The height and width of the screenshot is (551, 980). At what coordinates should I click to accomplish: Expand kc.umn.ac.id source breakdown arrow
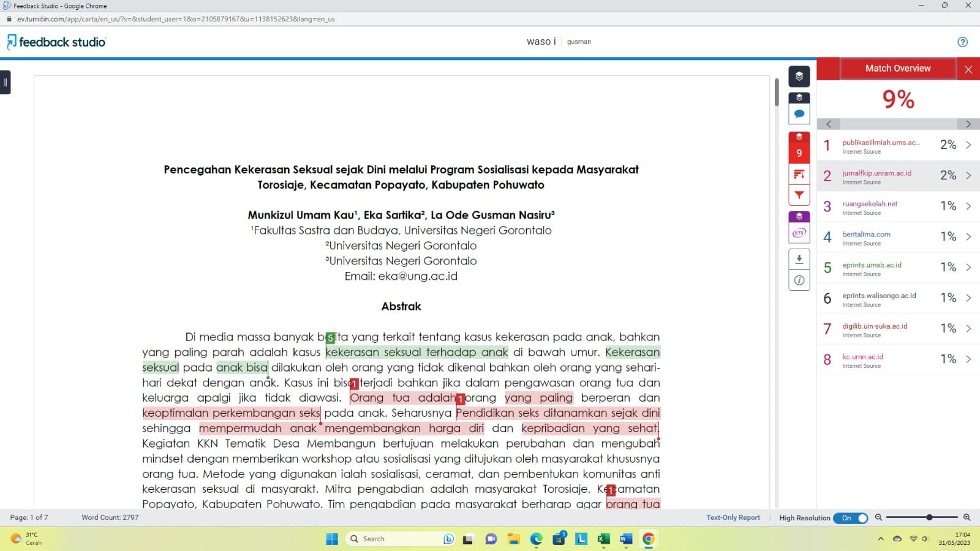968,359
